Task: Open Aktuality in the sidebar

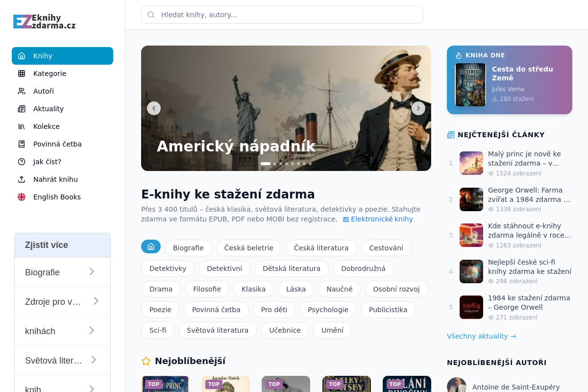Action: click(62, 109)
